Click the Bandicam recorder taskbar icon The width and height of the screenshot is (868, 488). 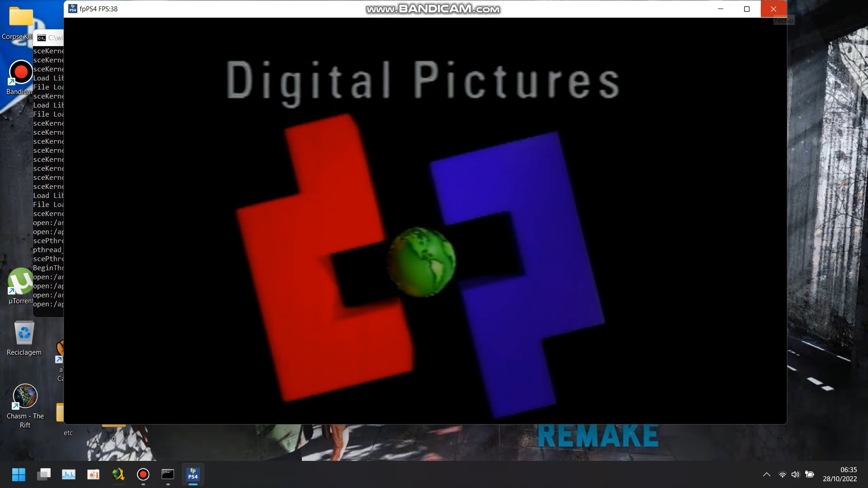(143, 474)
